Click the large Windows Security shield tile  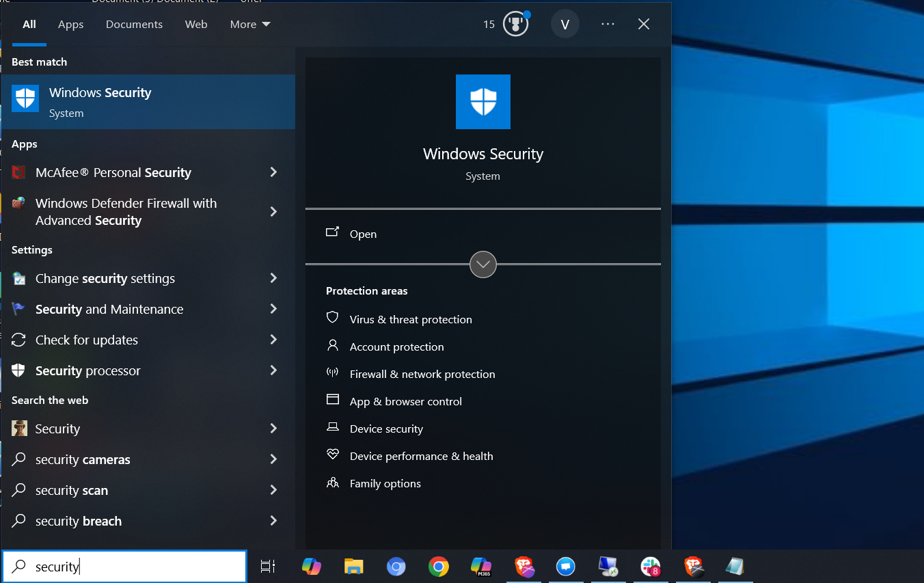pyautogui.click(x=483, y=102)
